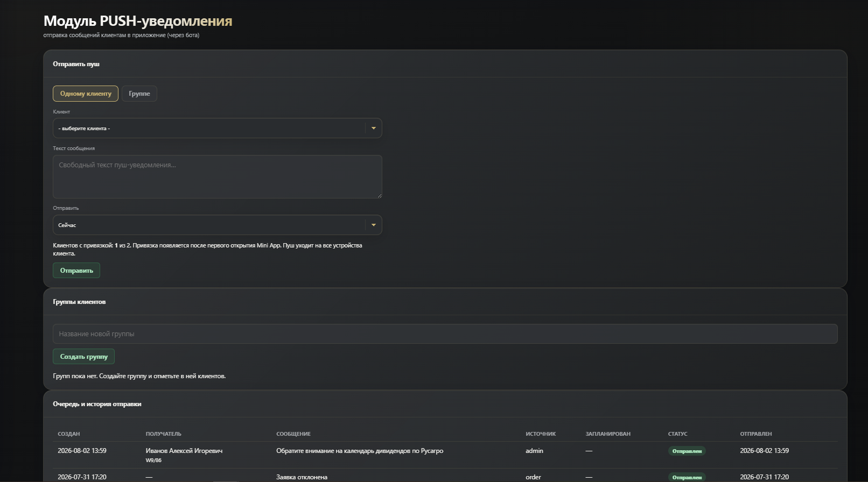Click the 'Отправлен' status badge in admin row

pos(687,451)
